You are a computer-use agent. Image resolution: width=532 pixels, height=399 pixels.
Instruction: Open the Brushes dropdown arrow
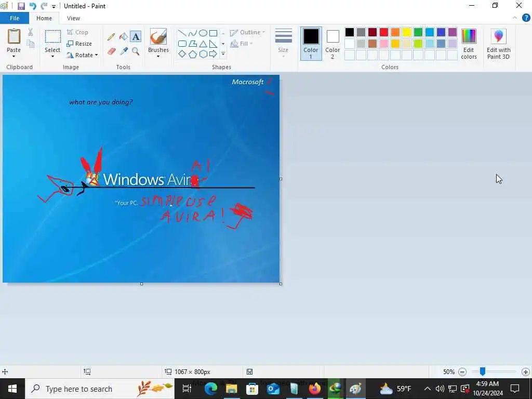158,56
